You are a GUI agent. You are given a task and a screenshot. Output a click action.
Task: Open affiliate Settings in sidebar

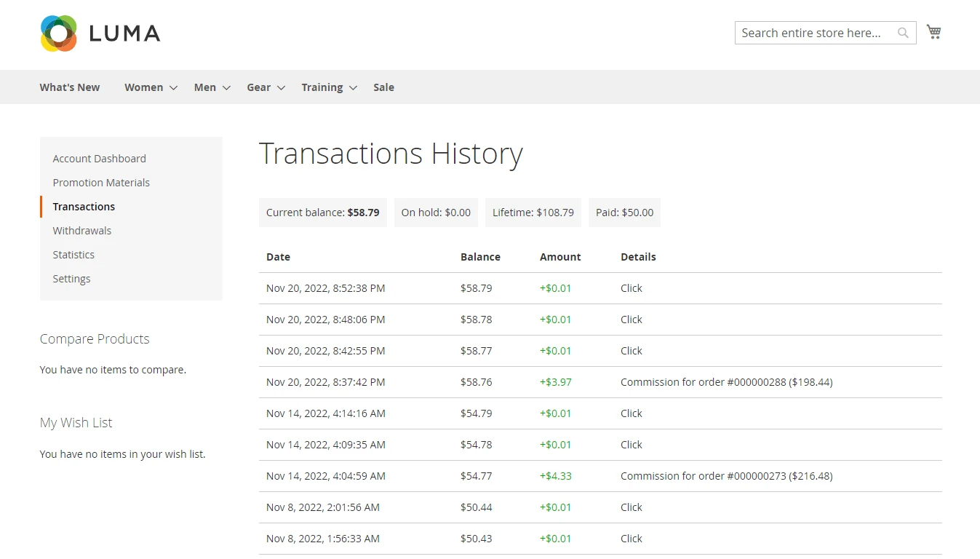pos(71,279)
